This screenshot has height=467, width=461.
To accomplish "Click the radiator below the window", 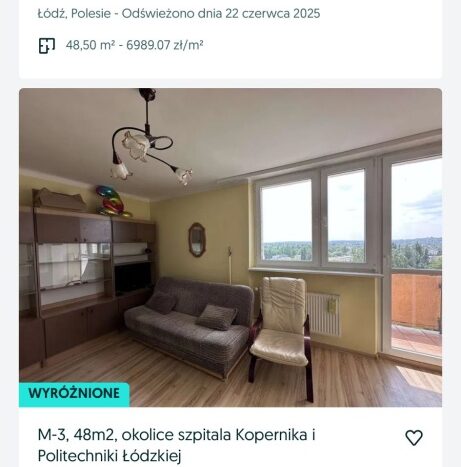I will click(323, 314).
